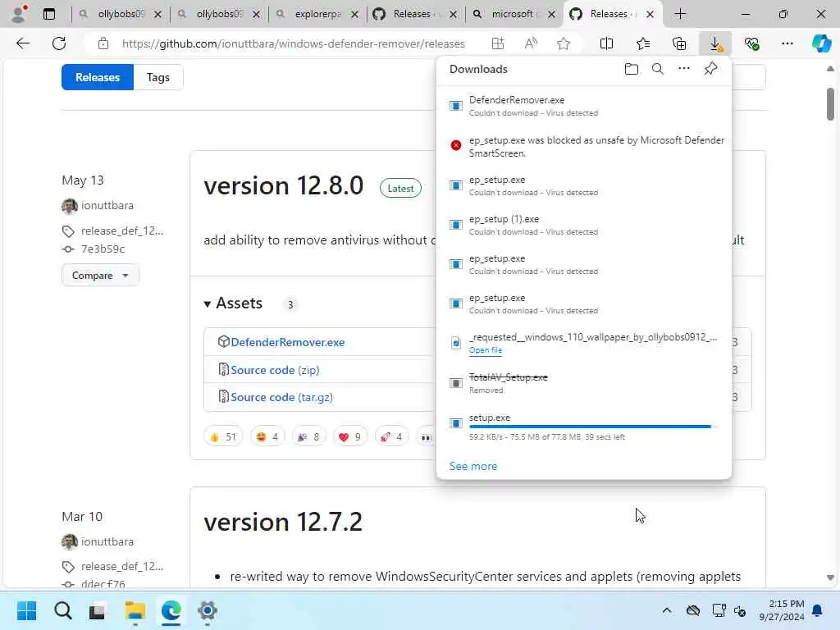Click Microsoft Edge taskbar icon
The image size is (840, 630).
click(171, 610)
